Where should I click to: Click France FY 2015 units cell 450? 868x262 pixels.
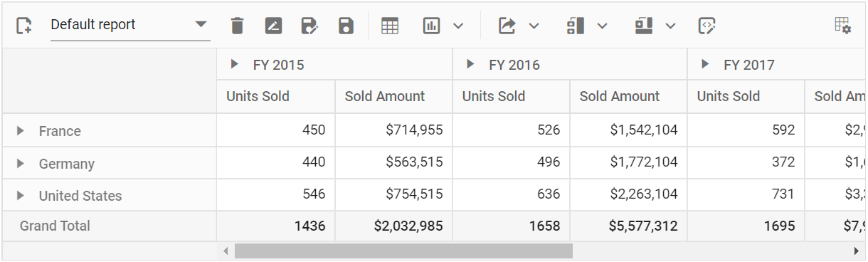click(276, 130)
